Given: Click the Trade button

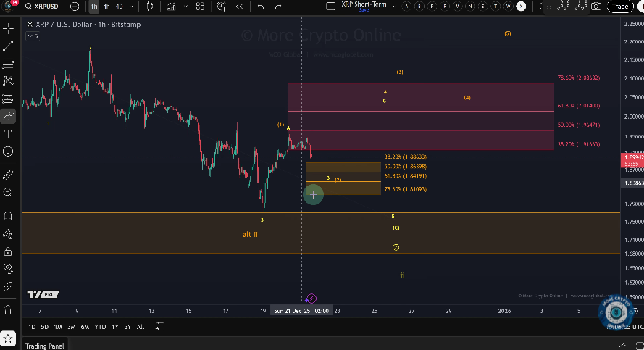Looking at the screenshot, I should click(x=620, y=7).
